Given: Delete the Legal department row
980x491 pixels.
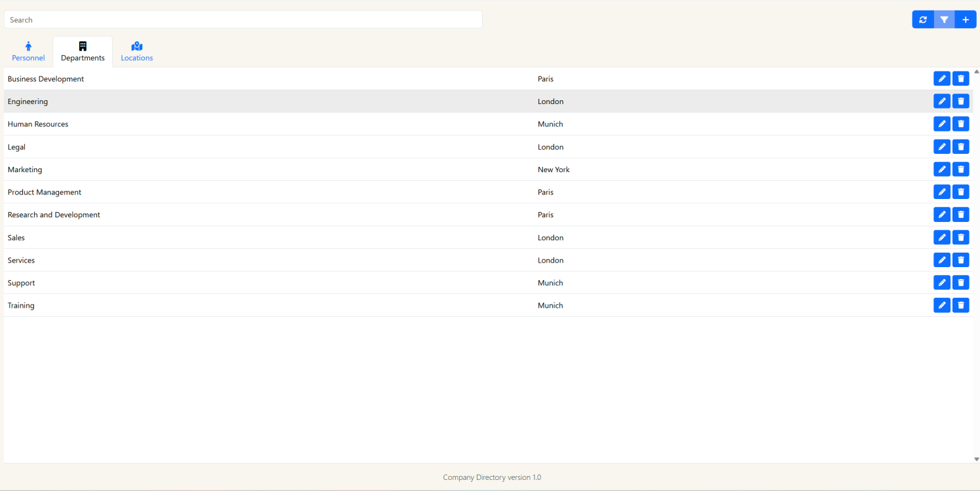Looking at the screenshot, I should (x=960, y=147).
